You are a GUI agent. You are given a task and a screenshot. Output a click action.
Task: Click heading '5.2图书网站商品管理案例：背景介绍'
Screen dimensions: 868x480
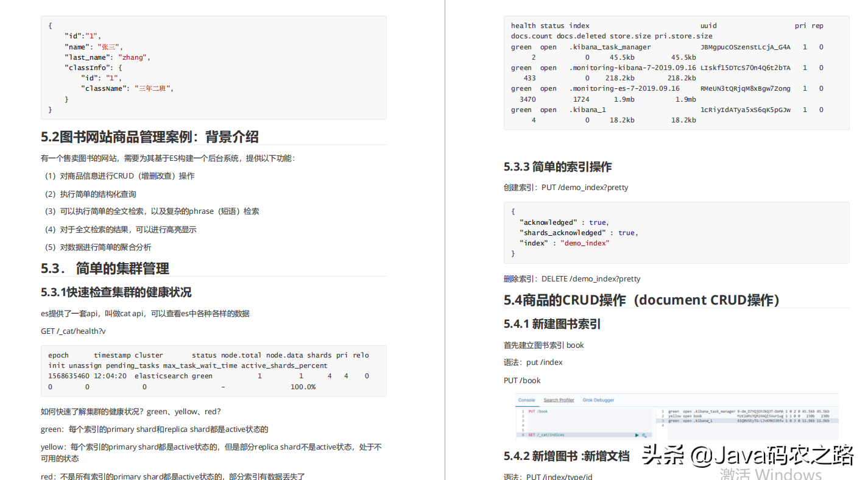(150, 136)
